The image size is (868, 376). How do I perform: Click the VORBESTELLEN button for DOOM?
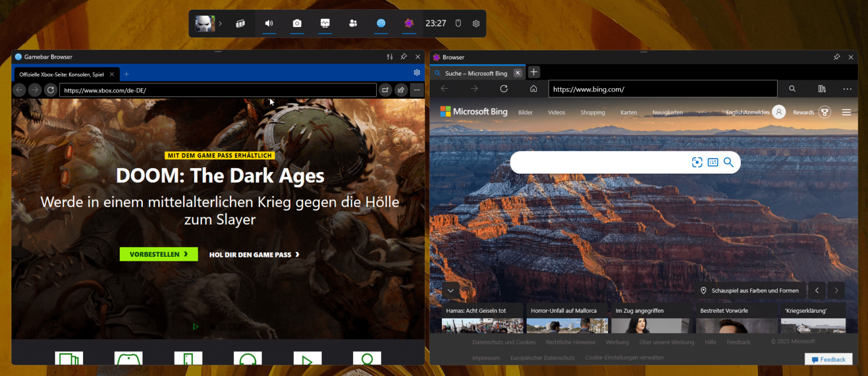point(158,254)
